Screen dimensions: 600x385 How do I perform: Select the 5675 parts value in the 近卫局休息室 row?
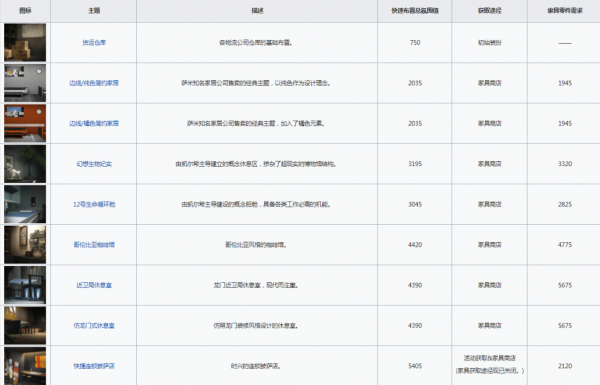click(565, 285)
